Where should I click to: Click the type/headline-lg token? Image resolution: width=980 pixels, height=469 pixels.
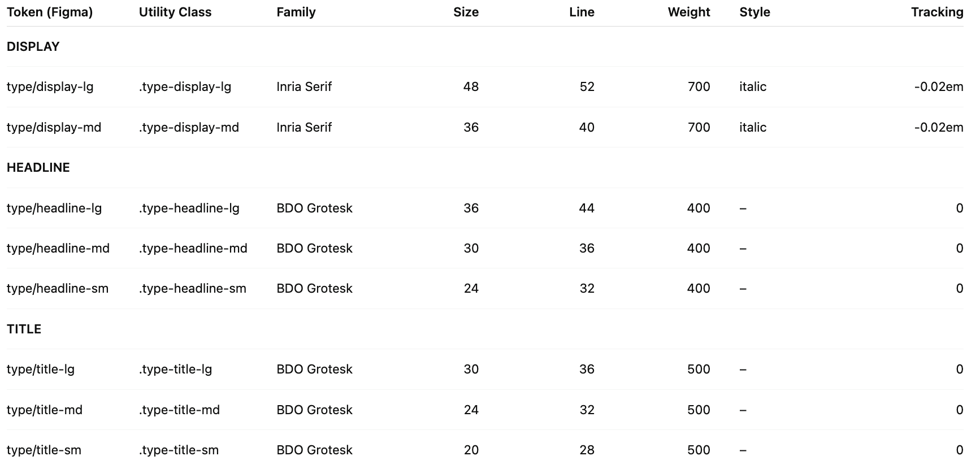tap(54, 209)
